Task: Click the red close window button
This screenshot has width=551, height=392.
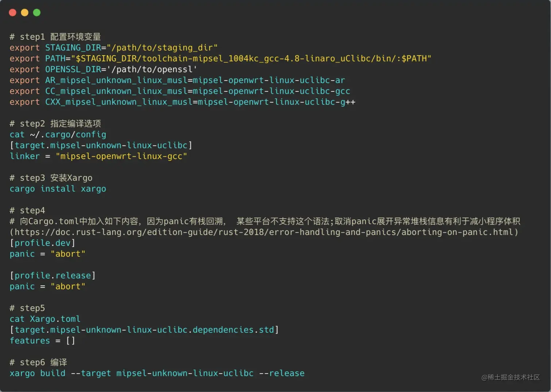Action: (12, 13)
